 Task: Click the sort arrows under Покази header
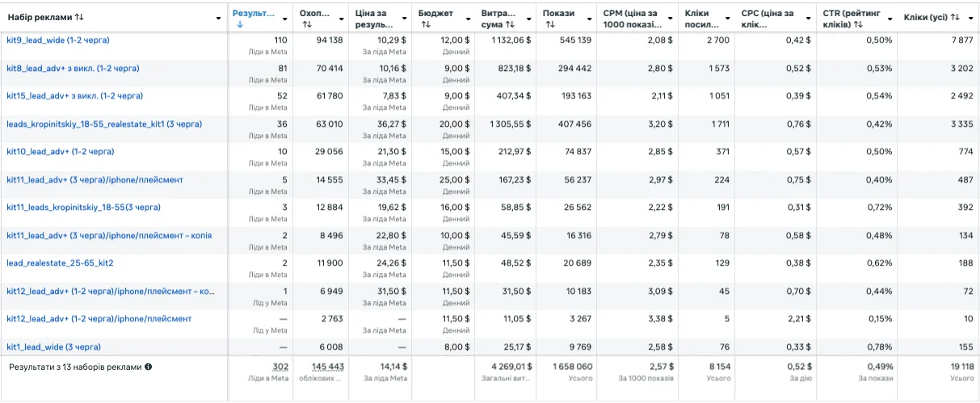click(x=549, y=24)
